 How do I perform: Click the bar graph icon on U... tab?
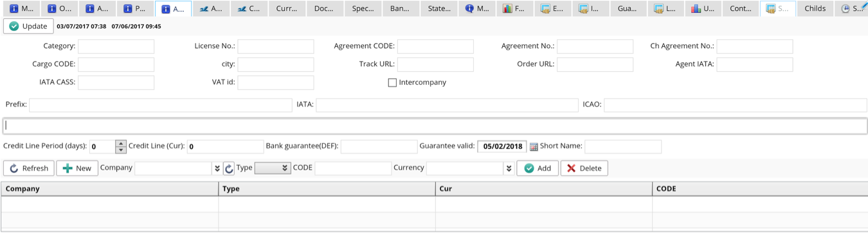click(x=696, y=9)
